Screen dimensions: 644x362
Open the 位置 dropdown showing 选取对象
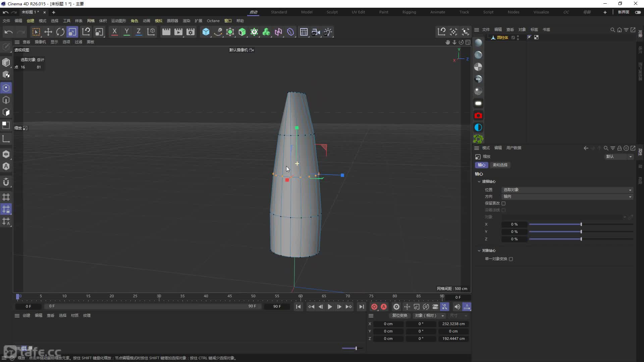pyautogui.click(x=567, y=190)
